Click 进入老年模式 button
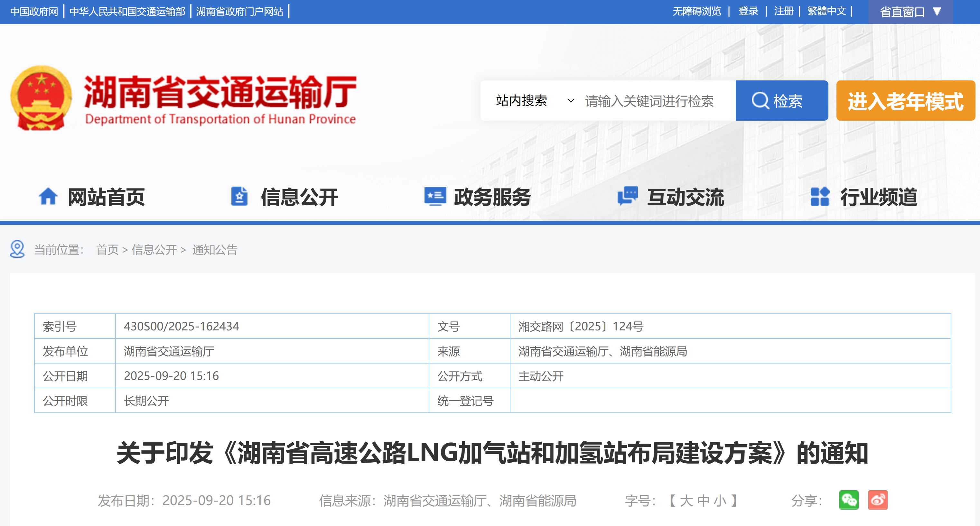The height and width of the screenshot is (526, 980). (905, 101)
